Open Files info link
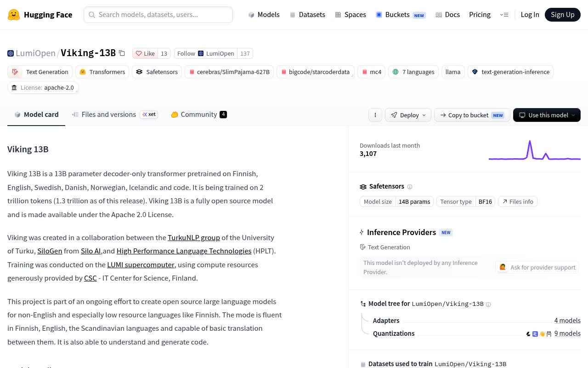Viewport: 588px width, 368px height. 518,201
